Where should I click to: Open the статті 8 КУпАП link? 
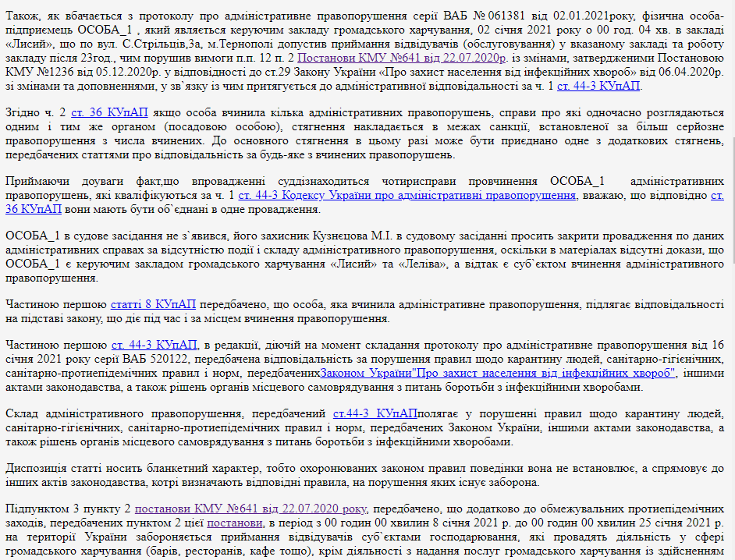pos(153,305)
